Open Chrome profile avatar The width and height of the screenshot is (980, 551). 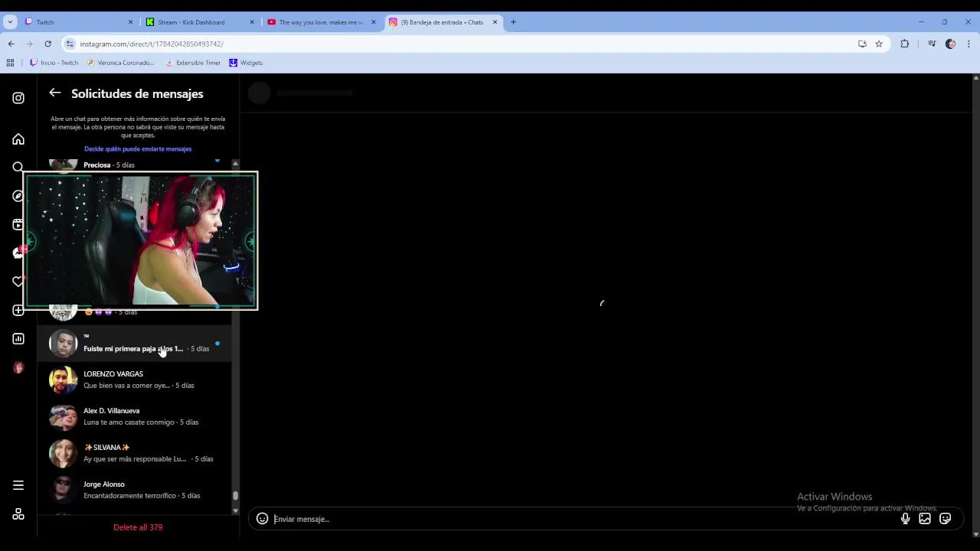tap(950, 44)
